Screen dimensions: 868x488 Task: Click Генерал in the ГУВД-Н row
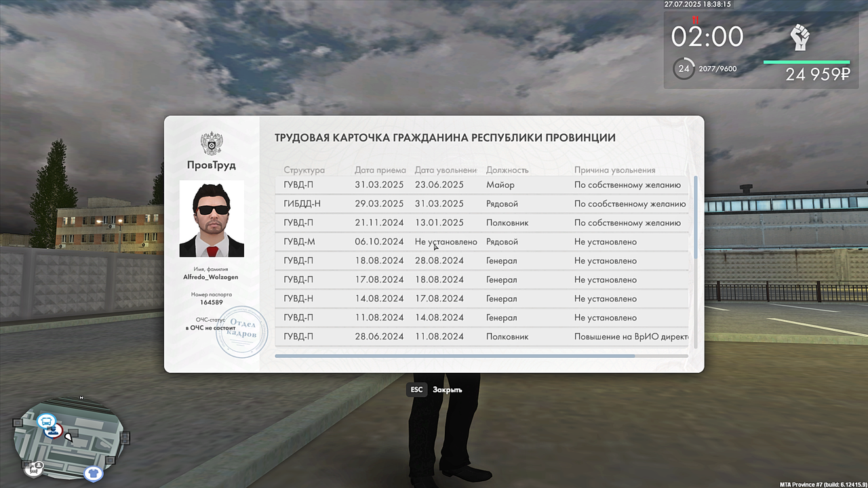[502, 299]
